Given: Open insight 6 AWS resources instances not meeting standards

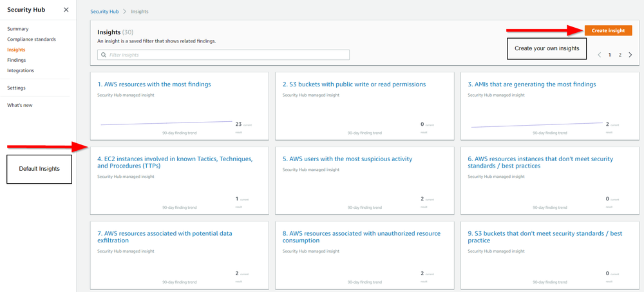Looking at the screenshot, I should tap(540, 162).
